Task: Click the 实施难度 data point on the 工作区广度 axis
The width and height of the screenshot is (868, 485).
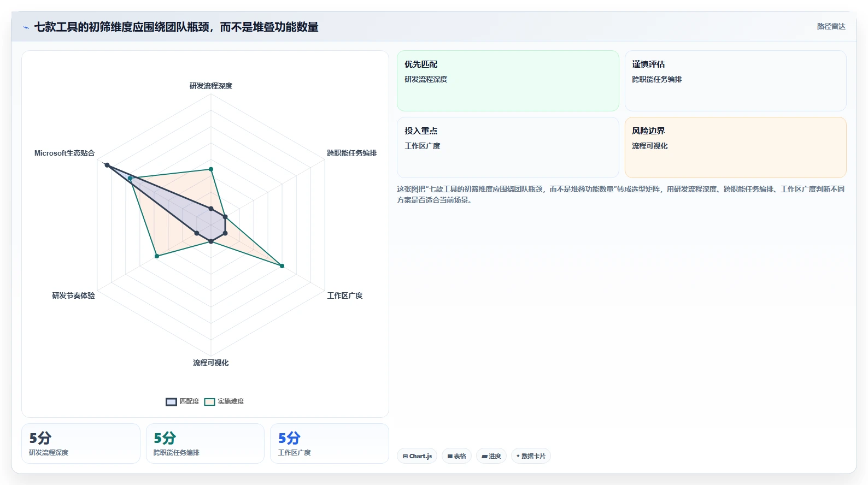Action: point(282,266)
